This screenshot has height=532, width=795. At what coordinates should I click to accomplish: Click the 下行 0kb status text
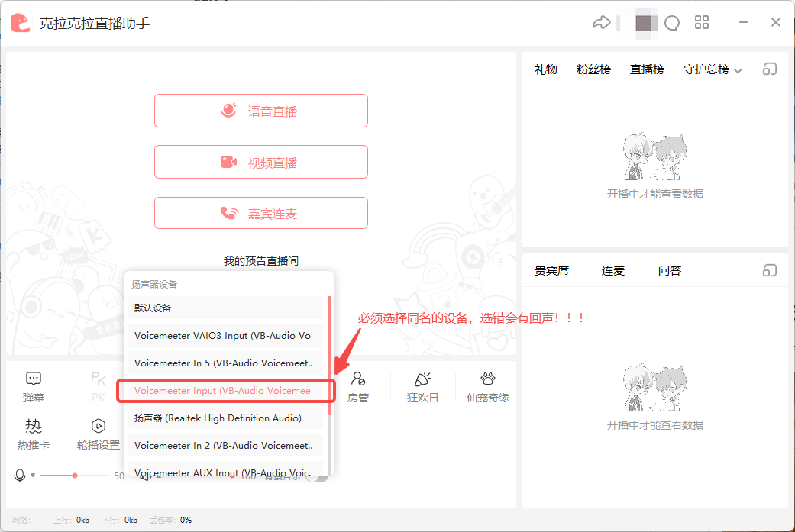point(119,520)
